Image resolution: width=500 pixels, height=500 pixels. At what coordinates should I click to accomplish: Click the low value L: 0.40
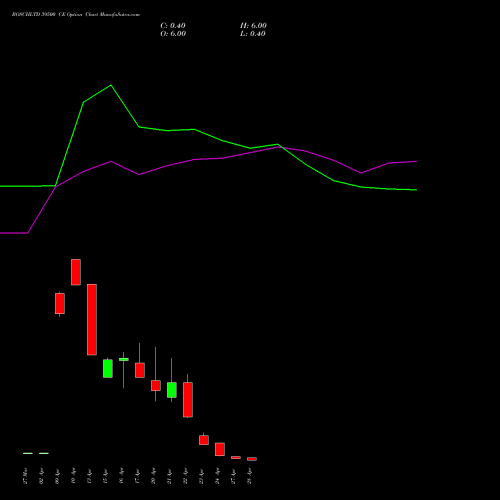pos(253,34)
